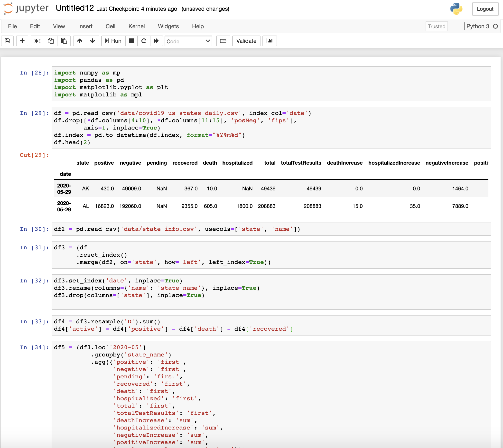
Task: Click the copy selected cells icon
Action: (50, 41)
